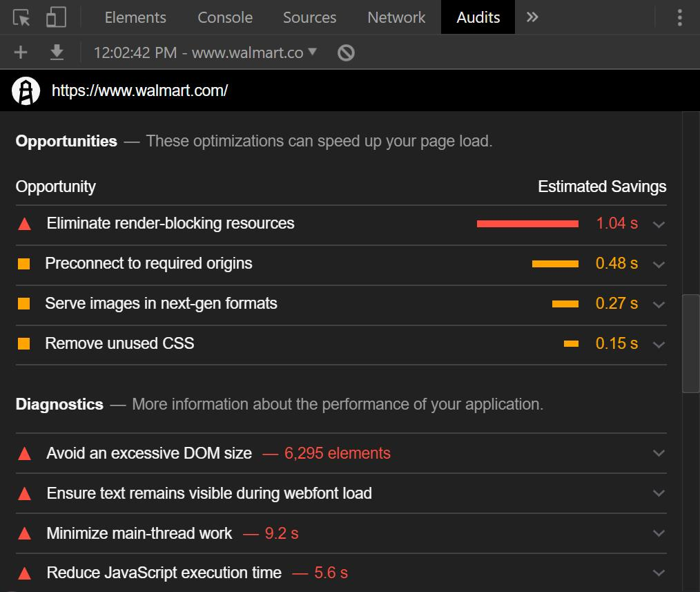
Task: Start a new audit with plus icon
Action: pyautogui.click(x=21, y=52)
